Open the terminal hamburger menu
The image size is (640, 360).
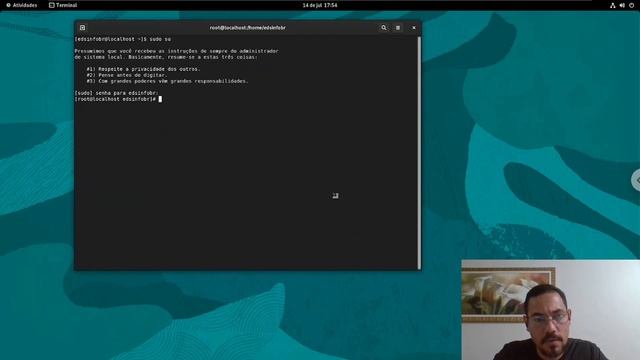tap(398, 28)
